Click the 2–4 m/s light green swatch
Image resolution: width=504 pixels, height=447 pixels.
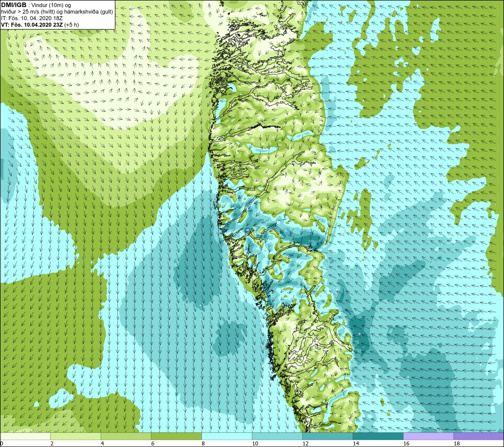(76, 436)
